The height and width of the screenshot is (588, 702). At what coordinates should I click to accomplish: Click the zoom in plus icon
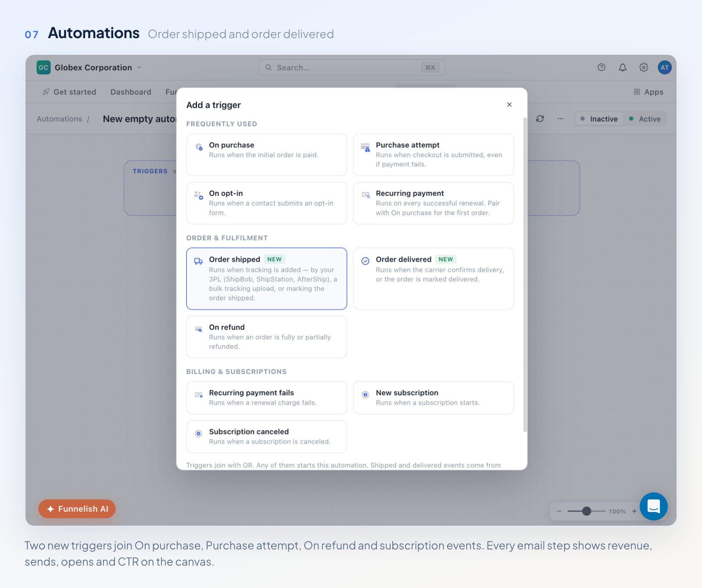click(634, 511)
